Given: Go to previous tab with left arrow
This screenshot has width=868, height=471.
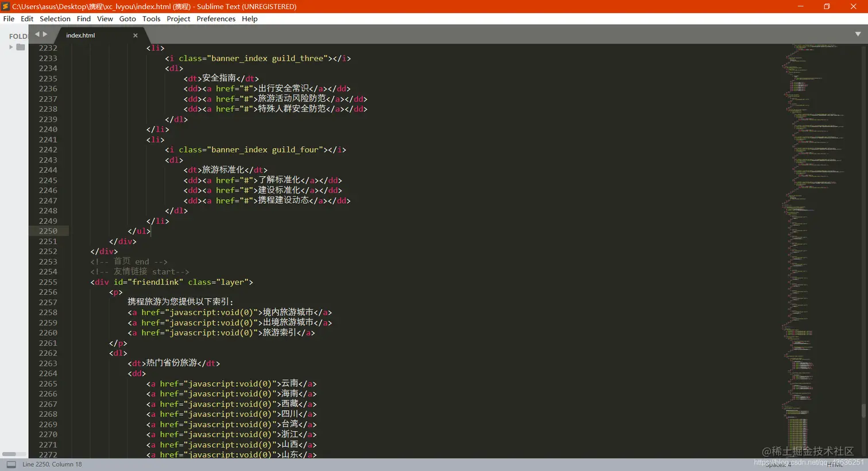Looking at the screenshot, I should 37,34.
